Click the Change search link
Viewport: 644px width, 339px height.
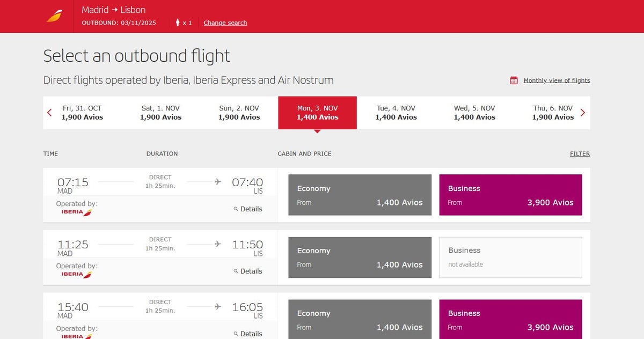tap(225, 23)
